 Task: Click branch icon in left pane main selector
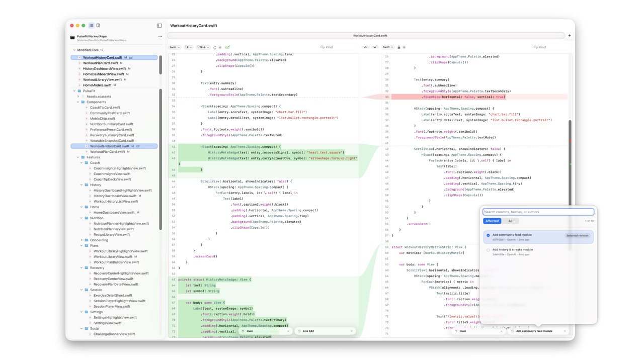click(x=243, y=331)
